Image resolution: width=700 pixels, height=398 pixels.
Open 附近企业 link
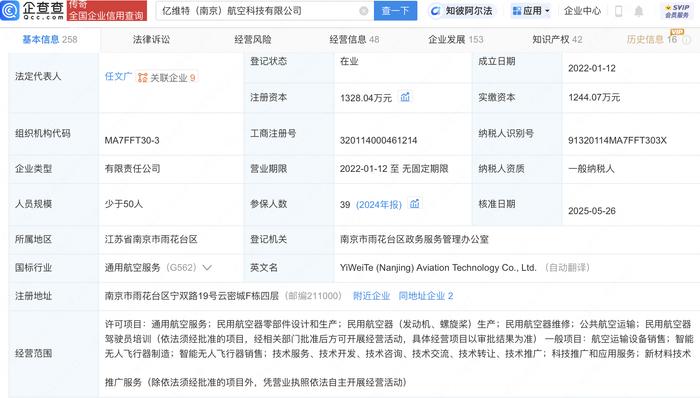(371, 296)
